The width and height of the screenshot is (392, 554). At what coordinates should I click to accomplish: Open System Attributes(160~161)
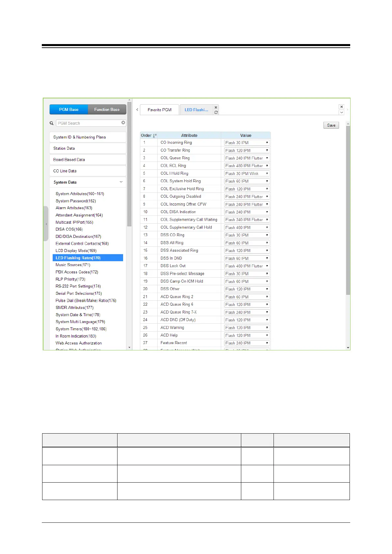pyautogui.click(x=80, y=194)
